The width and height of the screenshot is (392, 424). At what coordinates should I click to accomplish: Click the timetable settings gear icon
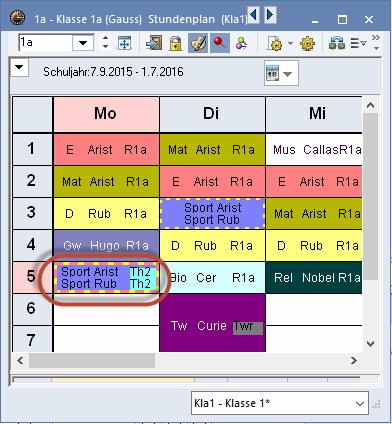307,43
